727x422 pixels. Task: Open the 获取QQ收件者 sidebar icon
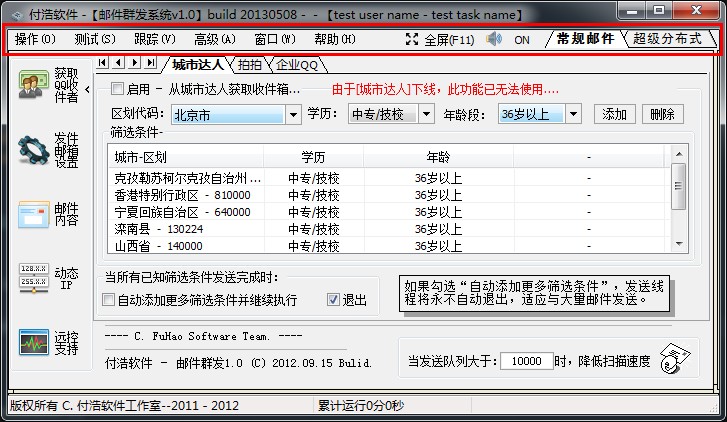tap(34, 85)
